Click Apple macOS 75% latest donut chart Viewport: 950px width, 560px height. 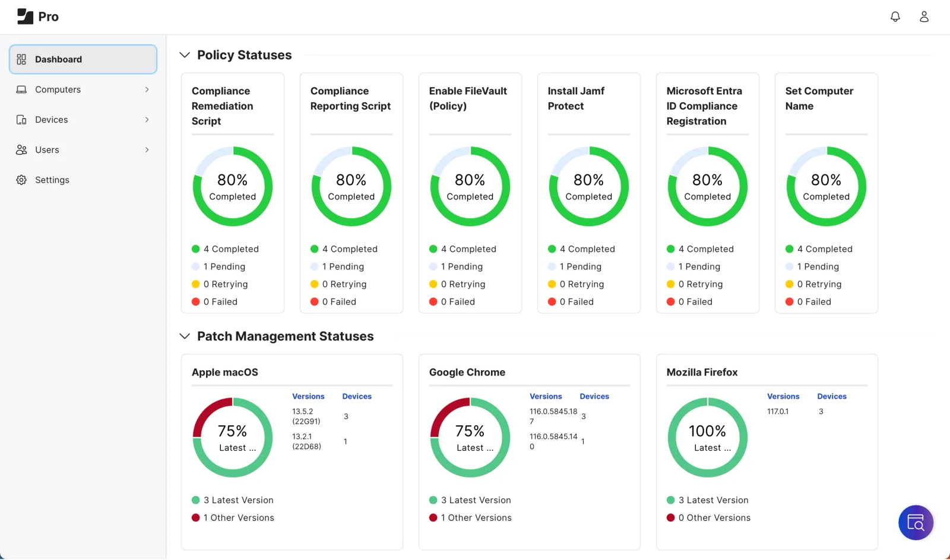click(233, 438)
